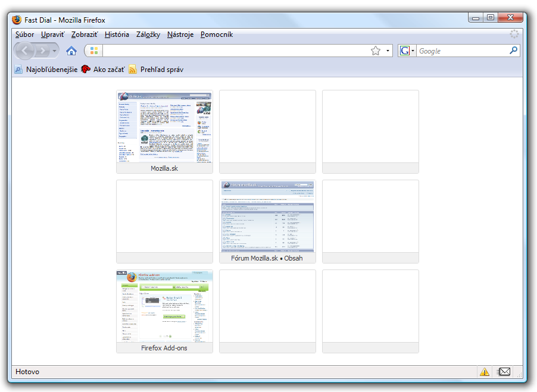Open the Nástroje menu

180,35
